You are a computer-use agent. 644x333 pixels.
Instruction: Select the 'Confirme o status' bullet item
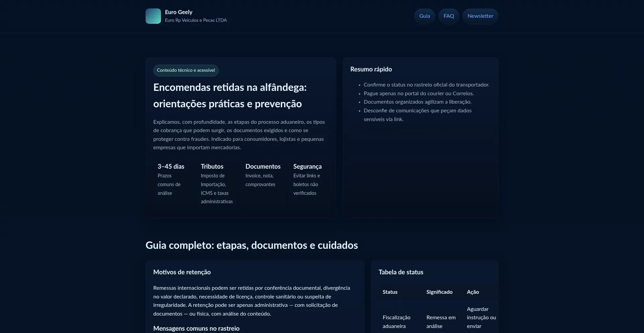click(426, 85)
